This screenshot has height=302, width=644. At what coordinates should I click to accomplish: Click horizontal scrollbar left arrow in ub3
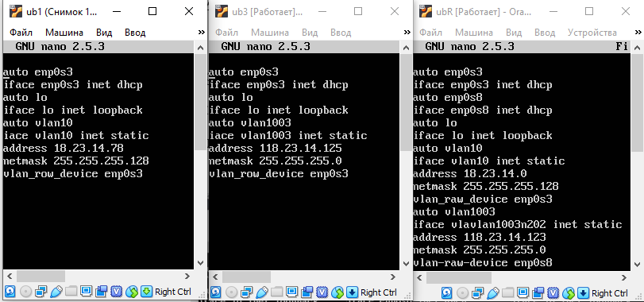click(x=215, y=277)
